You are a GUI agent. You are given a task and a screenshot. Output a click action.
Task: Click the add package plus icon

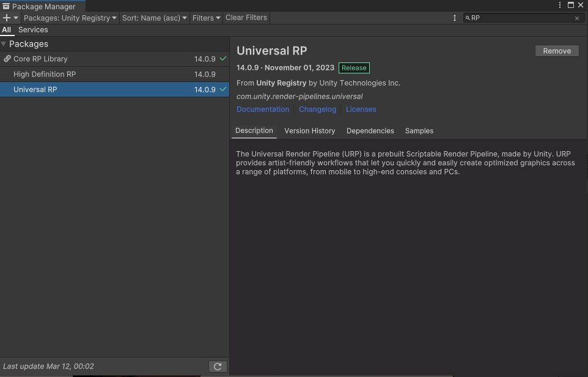(6, 18)
